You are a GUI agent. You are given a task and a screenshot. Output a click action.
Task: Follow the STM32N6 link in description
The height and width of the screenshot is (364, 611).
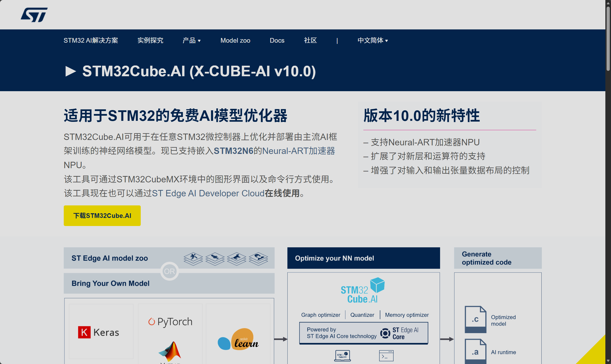tap(233, 151)
